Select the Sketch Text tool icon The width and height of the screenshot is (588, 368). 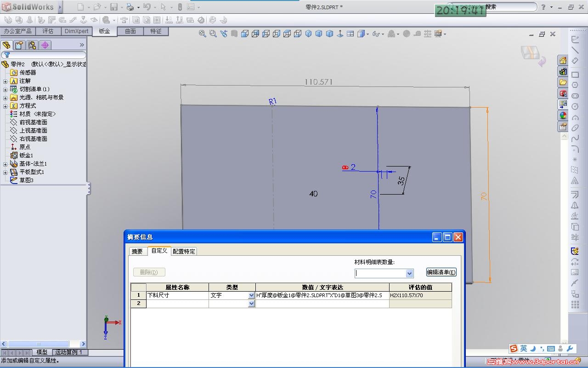coord(575,181)
